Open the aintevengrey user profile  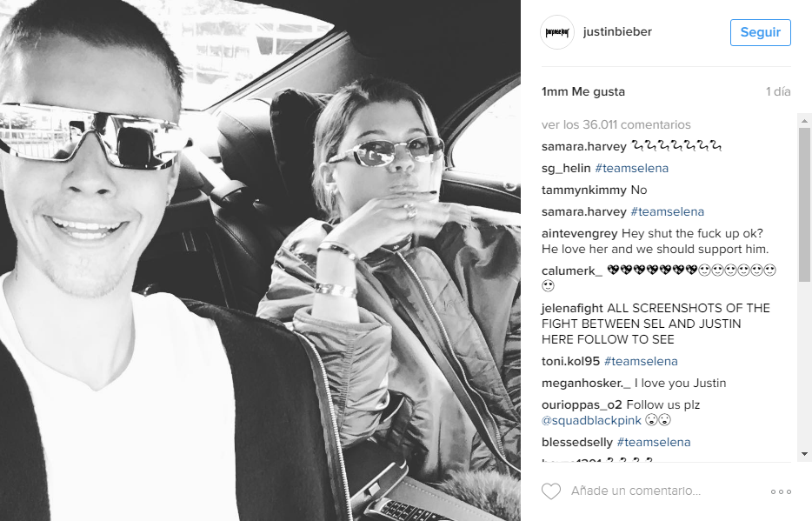[x=580, y=234]
